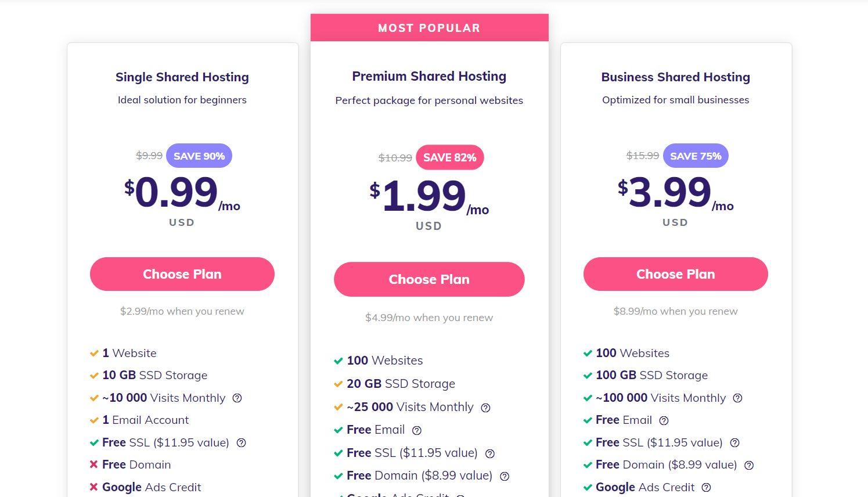Viewport: 868px width, 497px height.
Task: Click help icon next to Single plan Free SSL
Action: tap(242, 443)
